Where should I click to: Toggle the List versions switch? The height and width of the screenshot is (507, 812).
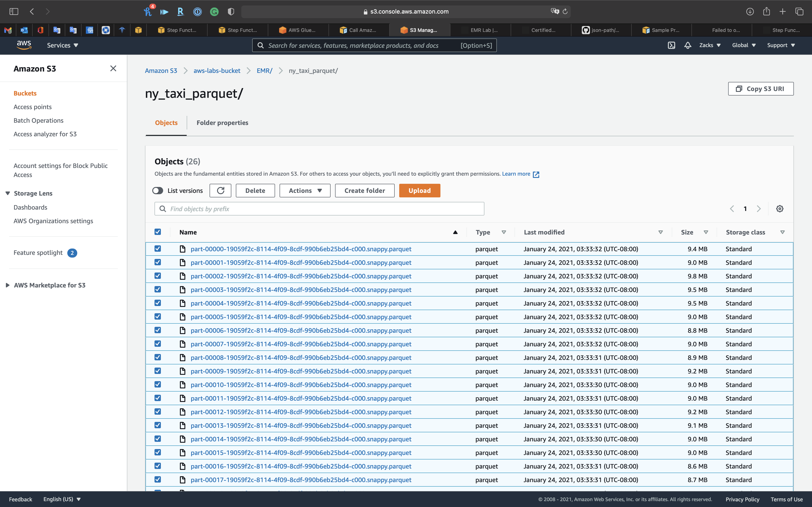[158, 190]
